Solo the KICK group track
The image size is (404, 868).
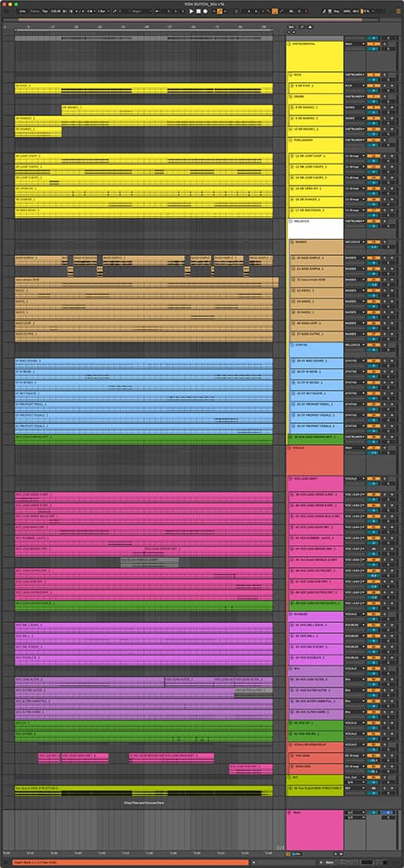point(384,75)
